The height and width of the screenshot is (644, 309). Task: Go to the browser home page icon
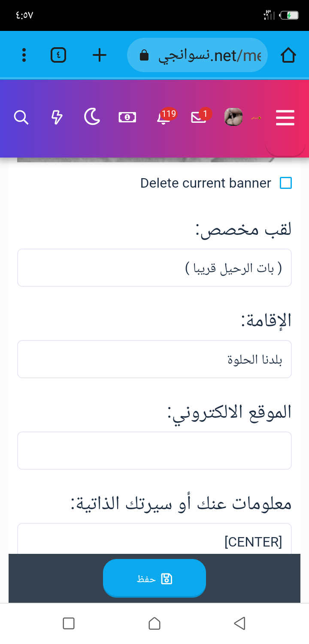tap(288, 55)
